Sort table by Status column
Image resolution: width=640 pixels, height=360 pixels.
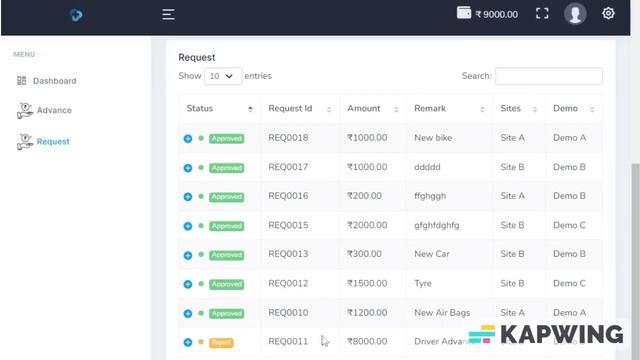(x=220, y=109)
